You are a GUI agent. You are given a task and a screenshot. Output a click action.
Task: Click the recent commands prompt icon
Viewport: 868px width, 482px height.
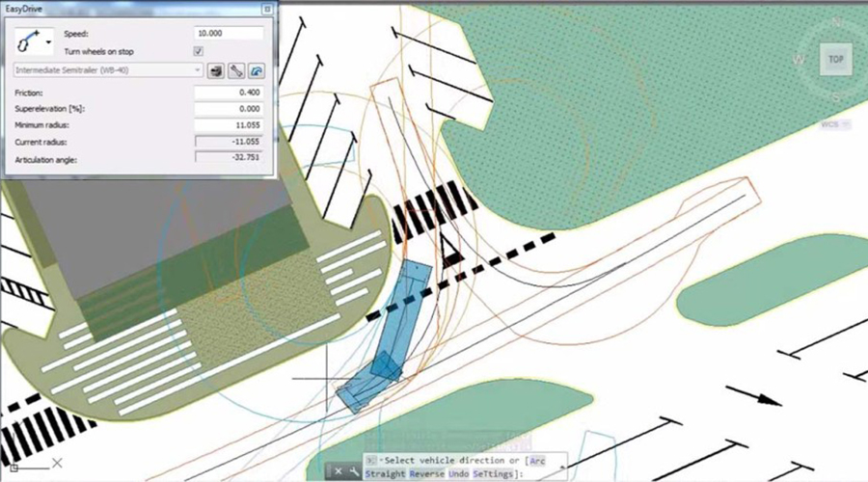tap(371, 461)
